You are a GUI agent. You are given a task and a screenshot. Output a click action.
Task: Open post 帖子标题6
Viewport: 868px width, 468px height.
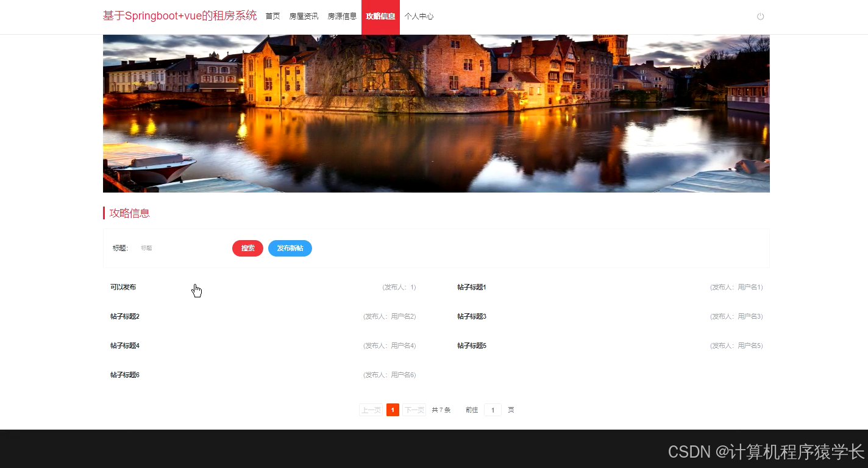[x=125, y=375]
